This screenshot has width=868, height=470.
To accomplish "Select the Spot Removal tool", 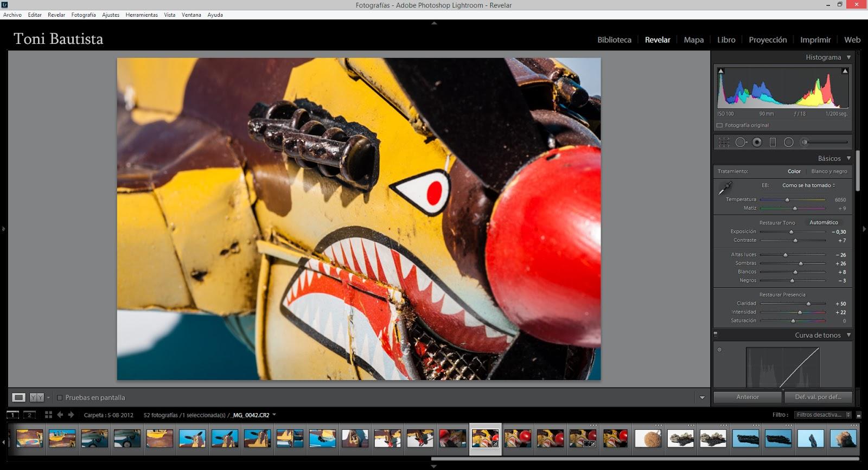I will click(x=741, y=142).
